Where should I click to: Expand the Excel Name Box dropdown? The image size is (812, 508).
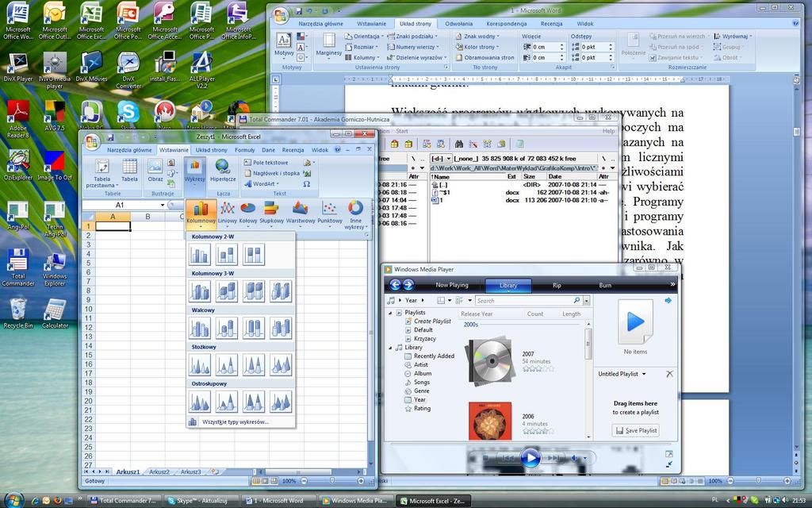point(163,205)
